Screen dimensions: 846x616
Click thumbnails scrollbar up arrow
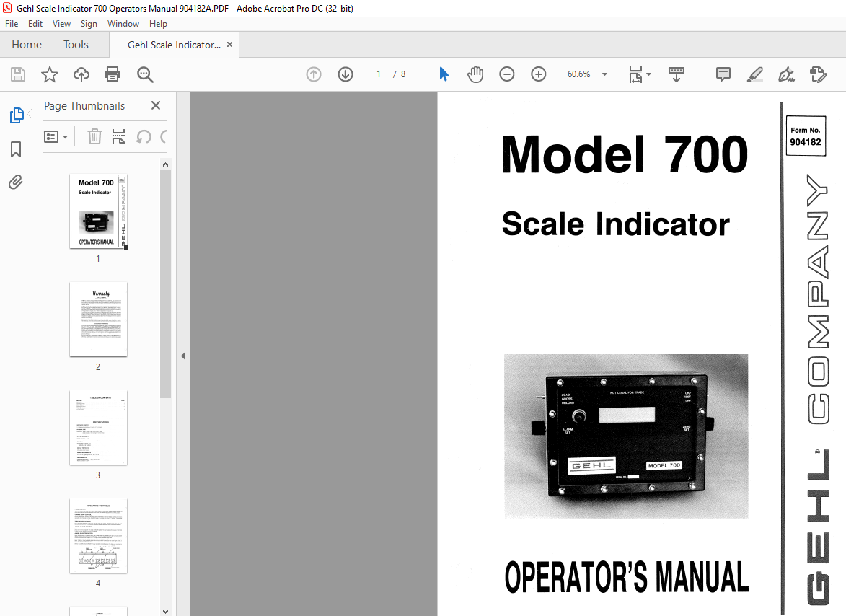[166, 164]
